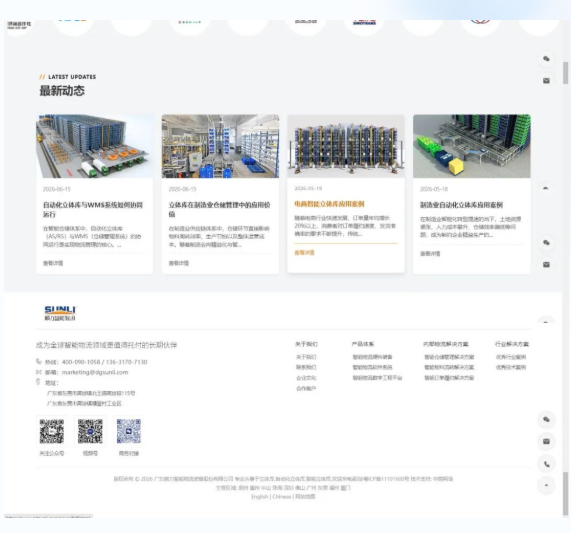This screenshot has width=571, height=533.
Task: Switch language via English footer link
Action: [x=259, y=497]
